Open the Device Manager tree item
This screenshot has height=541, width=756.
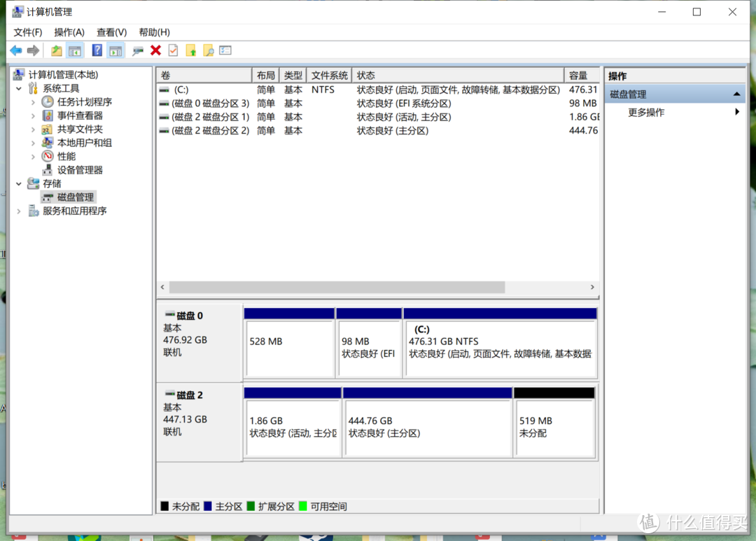80,170
